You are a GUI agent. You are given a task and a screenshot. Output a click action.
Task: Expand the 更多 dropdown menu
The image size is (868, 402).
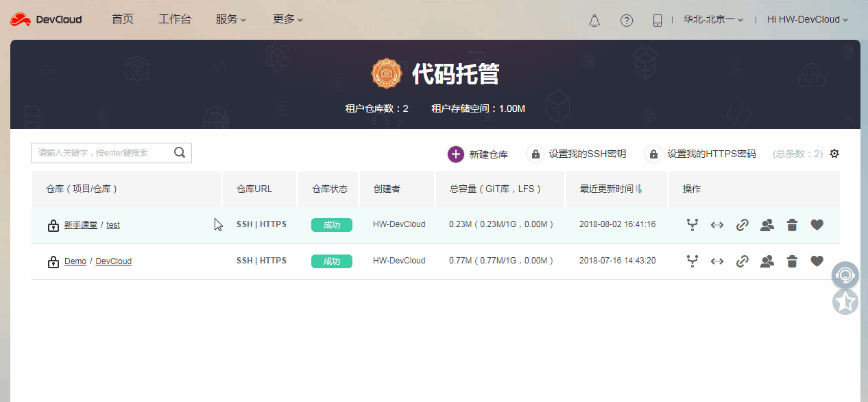[287, 19]
